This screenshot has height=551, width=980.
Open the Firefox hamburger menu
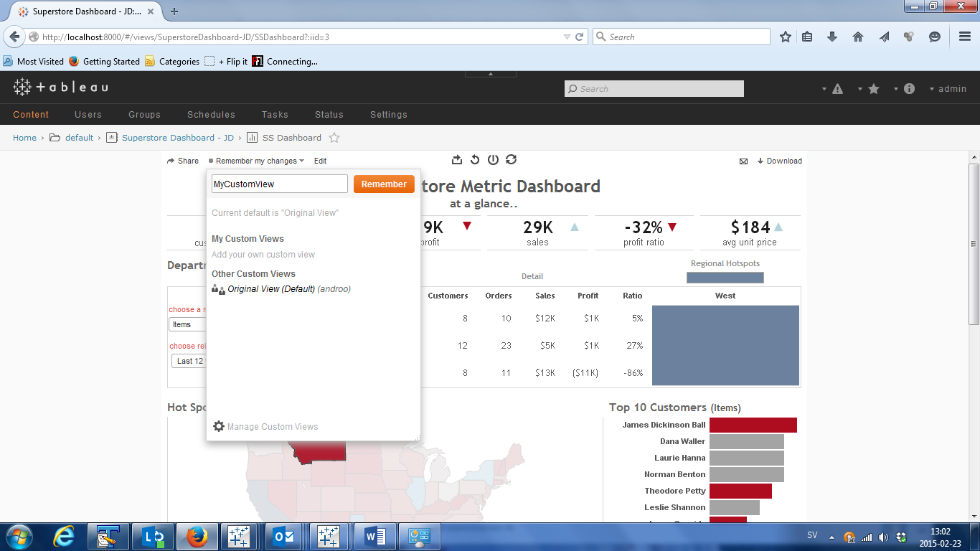click(965, 37)
